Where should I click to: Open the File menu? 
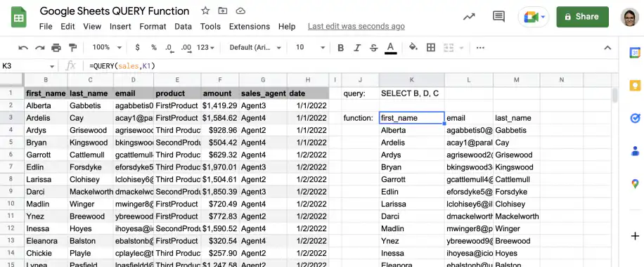click(x=46, y=26)
